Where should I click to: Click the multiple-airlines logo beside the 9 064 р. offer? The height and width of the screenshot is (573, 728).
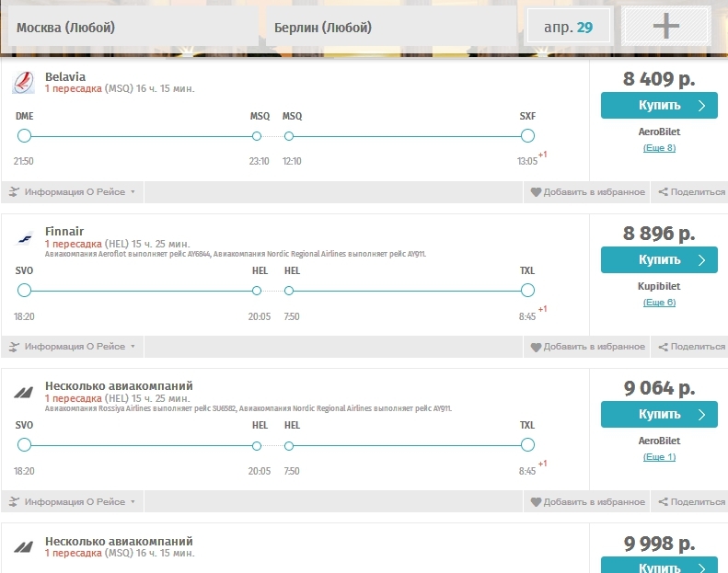click(x=23, y=393)
